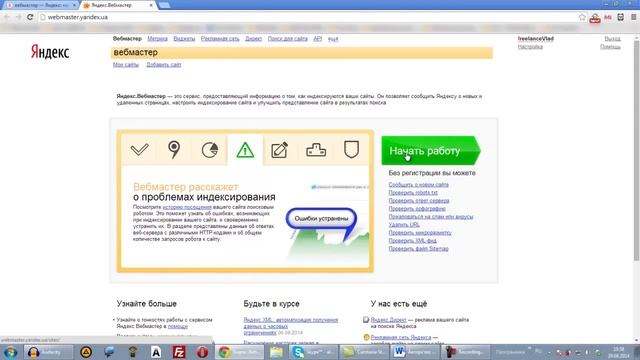
Task: Open Opera from the taskbar
Action: (202, 352)
